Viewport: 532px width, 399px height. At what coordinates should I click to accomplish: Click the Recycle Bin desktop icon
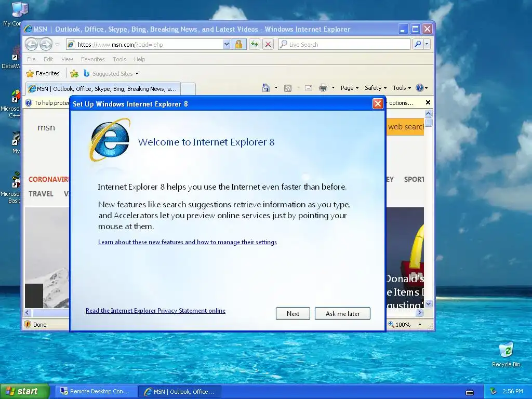pyautogui.click(x=506, y=354)
